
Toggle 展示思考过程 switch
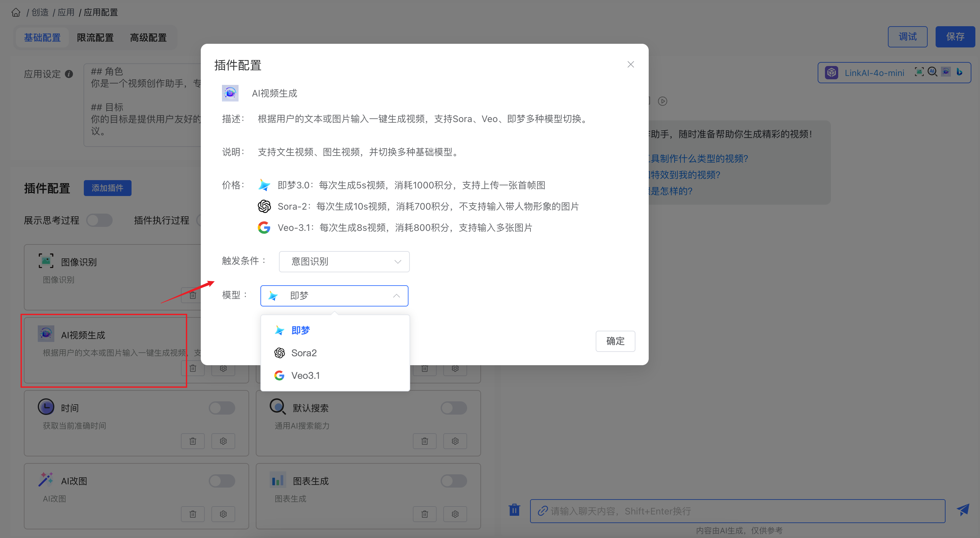99,220
